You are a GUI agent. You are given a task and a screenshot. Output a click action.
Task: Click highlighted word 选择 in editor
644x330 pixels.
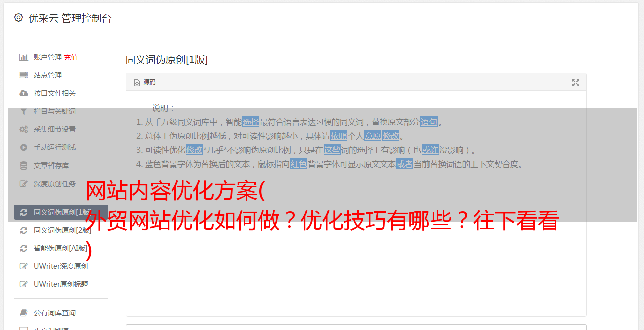pos(251,122)
